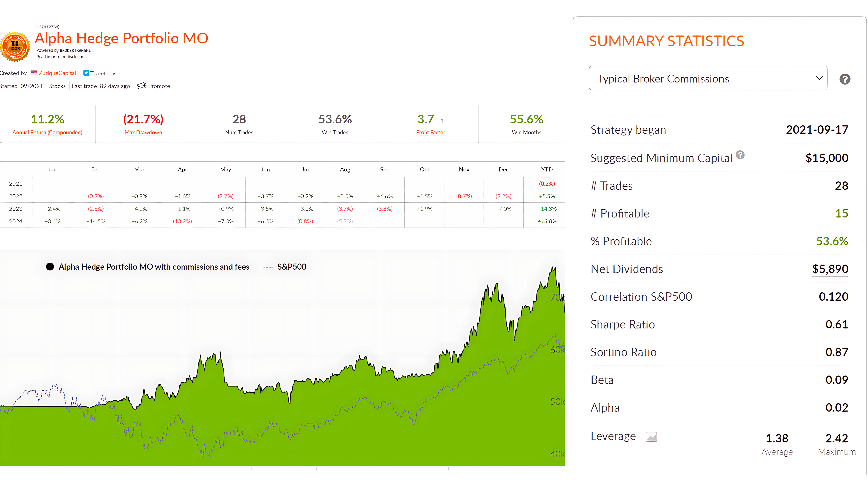Click the Promote megaphone icon
This screenshot has height=488, width=868.
click(141, 86)
